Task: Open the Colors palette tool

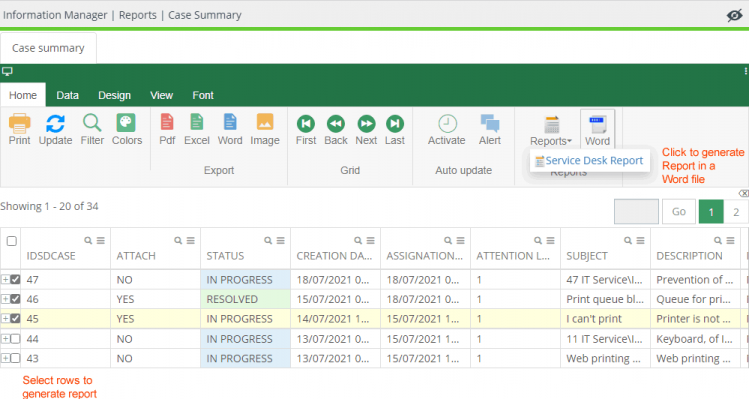Action: (x=126, y=123)
